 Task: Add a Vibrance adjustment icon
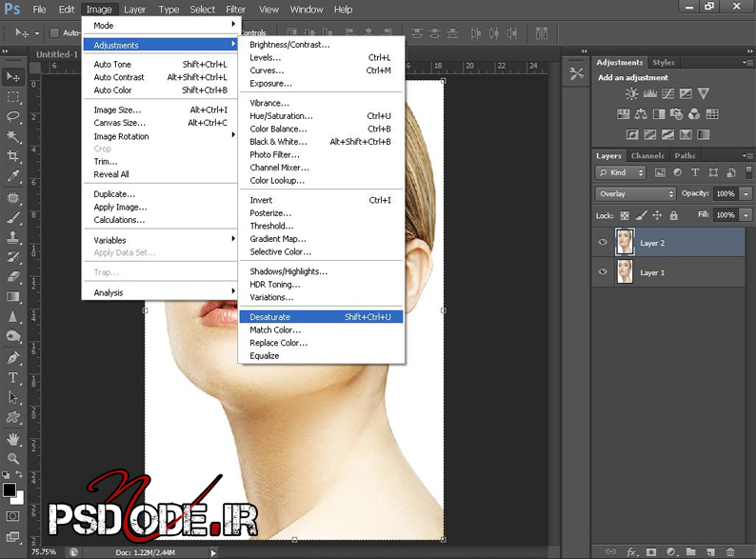click(704, 93)
